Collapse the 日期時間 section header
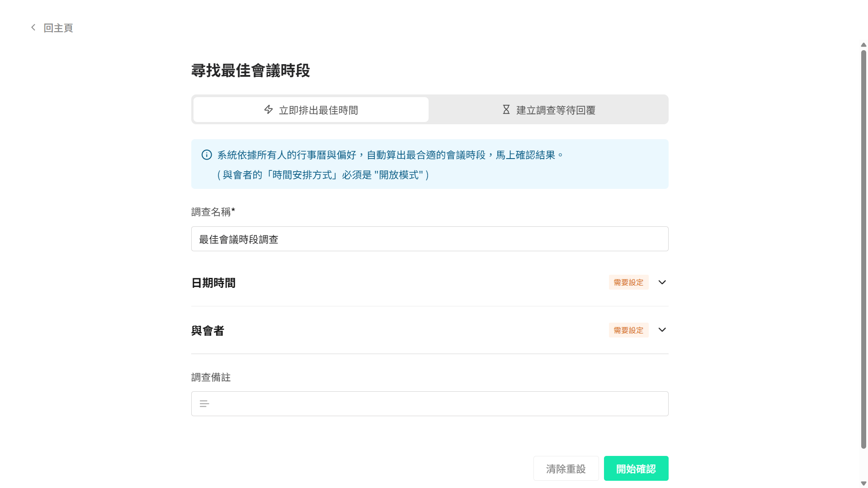Screen dimensions: 868x488 213,282
